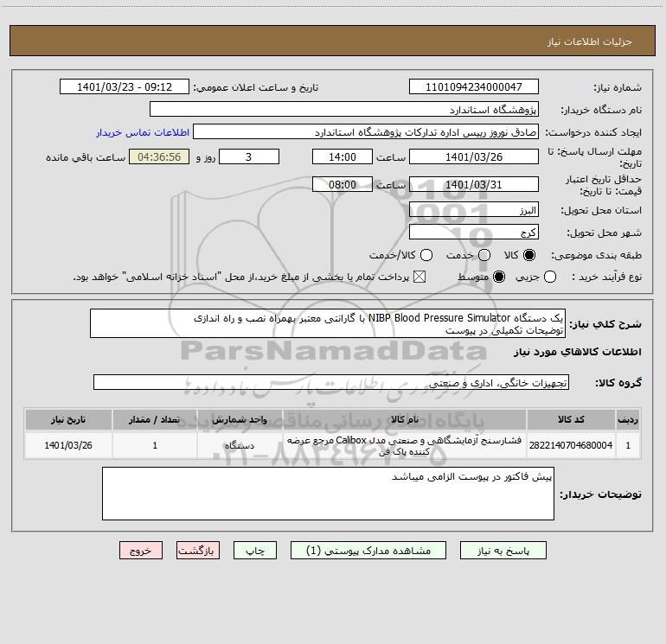Click the 14:00 deadline hour field
The width and height of the screenshot is (666, 644).
(343, 156)
